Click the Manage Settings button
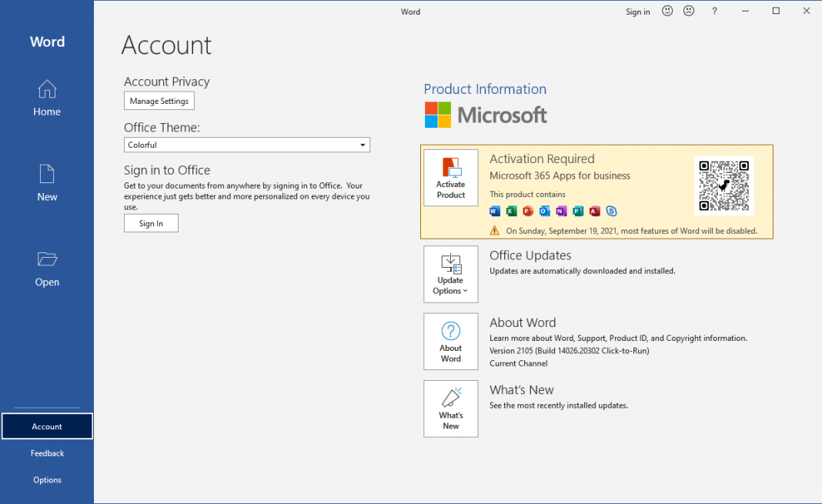Viewport: 822px width, 504px height. [x=159, y=101]
